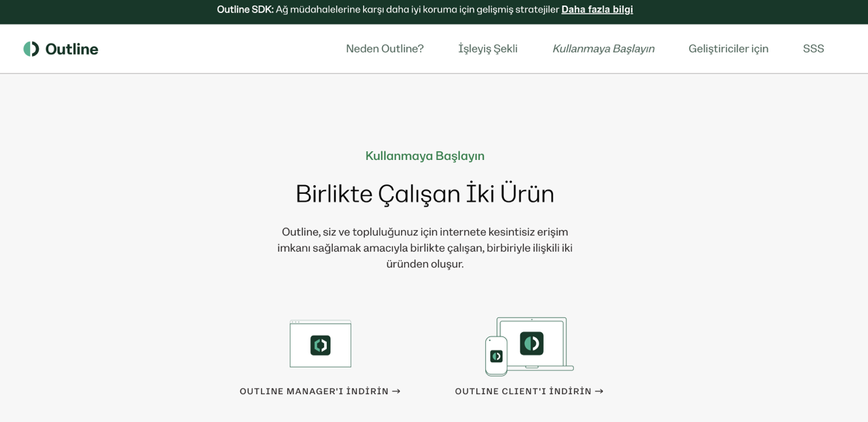868x422 pixels.
Task: Select "Kullanmaya Başlayın" in the navigation bar
Action: coord(603,49)
